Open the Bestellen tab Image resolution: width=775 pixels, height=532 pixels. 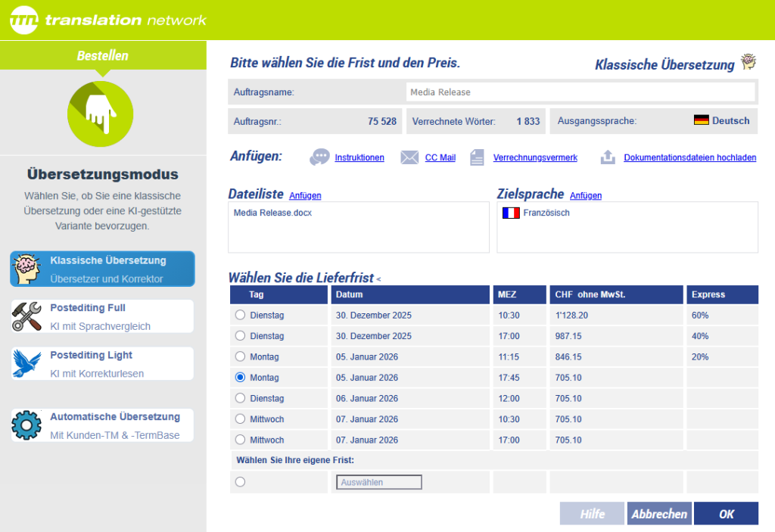tap(103, 55)
